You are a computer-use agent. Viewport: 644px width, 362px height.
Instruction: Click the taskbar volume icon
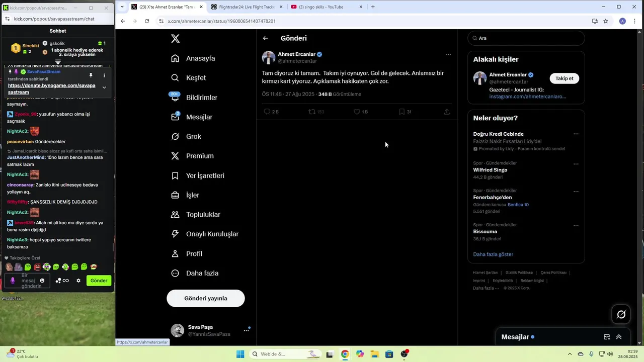[610, 354]
